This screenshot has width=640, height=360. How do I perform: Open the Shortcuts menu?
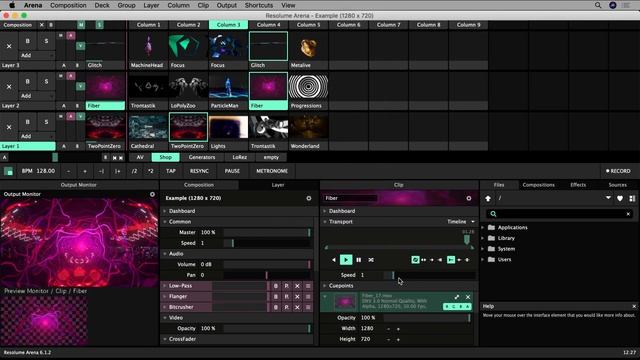(x=259, y=5)
